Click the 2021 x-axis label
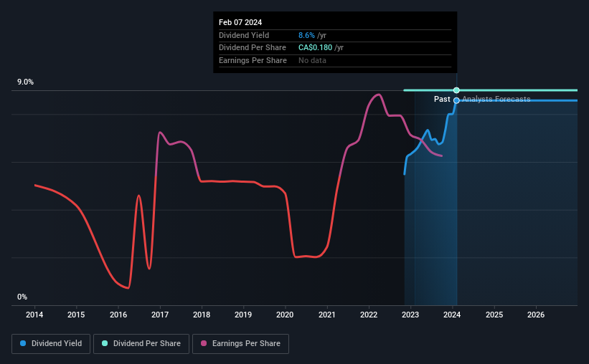Viewport: 589px width, 364px height. point(327,315)
